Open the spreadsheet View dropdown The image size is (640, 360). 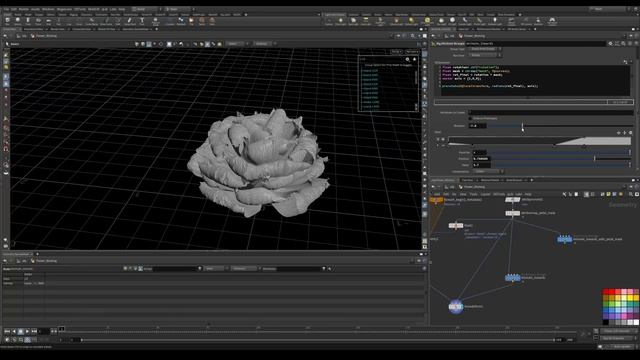[x=215, y=269]
